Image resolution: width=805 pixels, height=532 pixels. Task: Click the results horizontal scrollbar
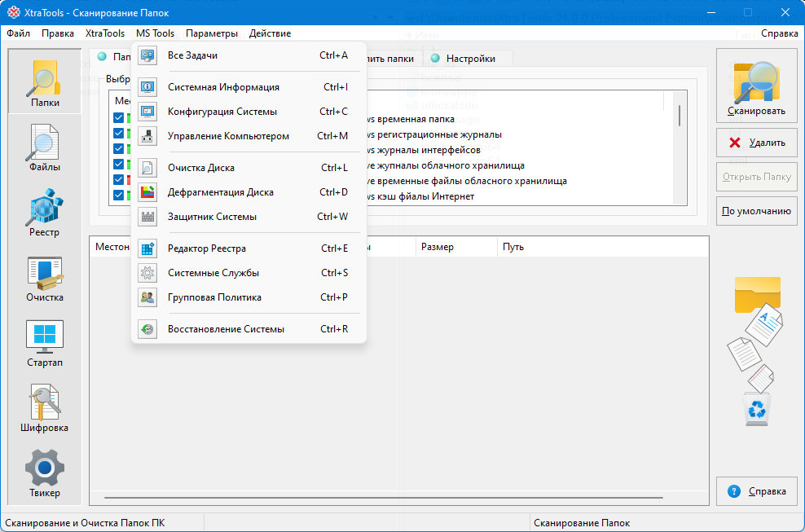click(383, 498)
